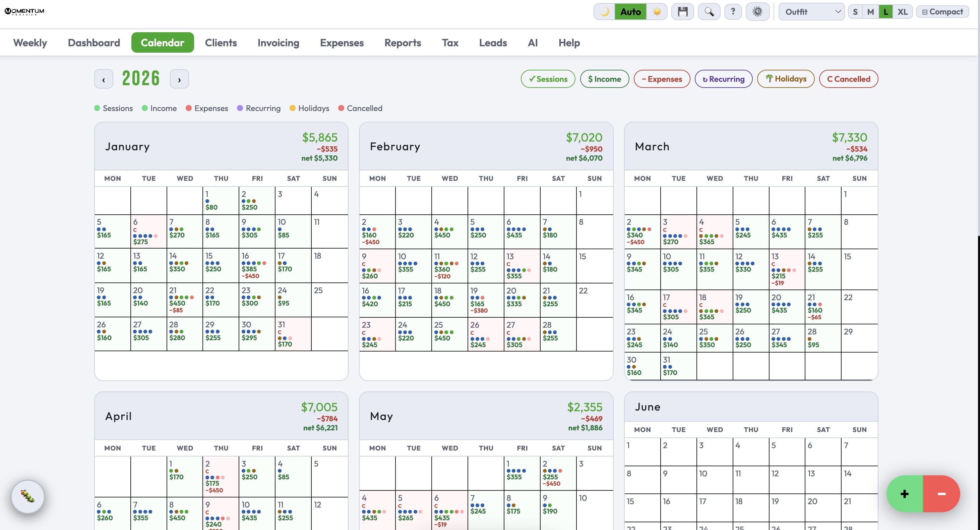This screenshot has width=980, height=530.
Task: Click the March month title
Action: click(x=652, y=147)
